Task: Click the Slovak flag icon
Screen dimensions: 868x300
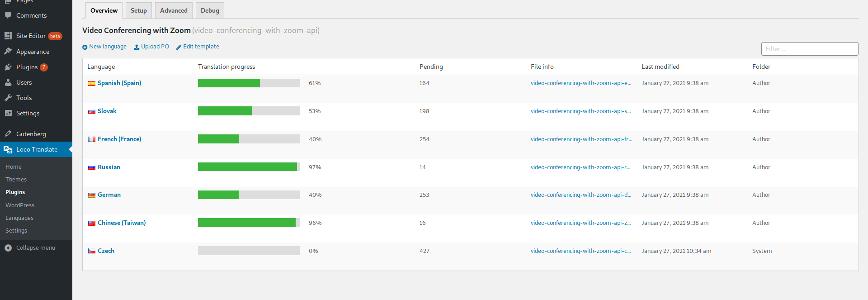Action: (x=92, y=111)
